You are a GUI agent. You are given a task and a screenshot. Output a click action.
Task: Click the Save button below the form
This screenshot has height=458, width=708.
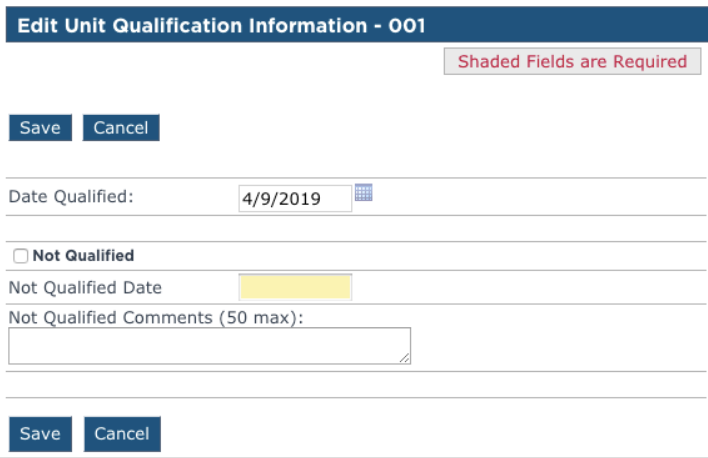(x=40, y=434)
